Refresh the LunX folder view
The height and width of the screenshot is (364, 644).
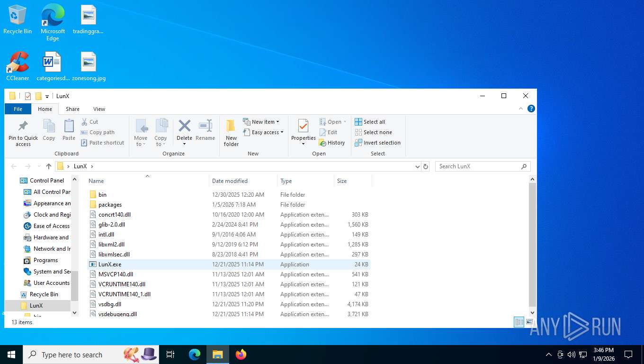pyautogui.click(x=426, y=166)
